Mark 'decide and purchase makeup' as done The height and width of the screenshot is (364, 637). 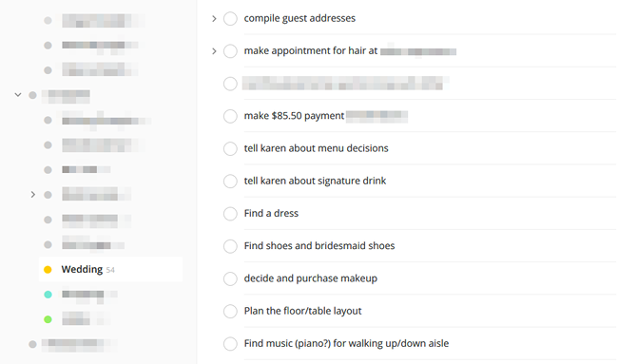(x=230, y=278)
